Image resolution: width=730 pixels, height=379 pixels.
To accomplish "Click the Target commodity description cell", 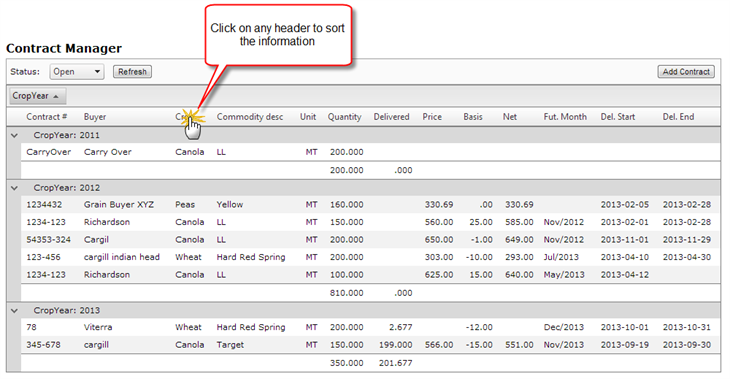I will point(230,345).
